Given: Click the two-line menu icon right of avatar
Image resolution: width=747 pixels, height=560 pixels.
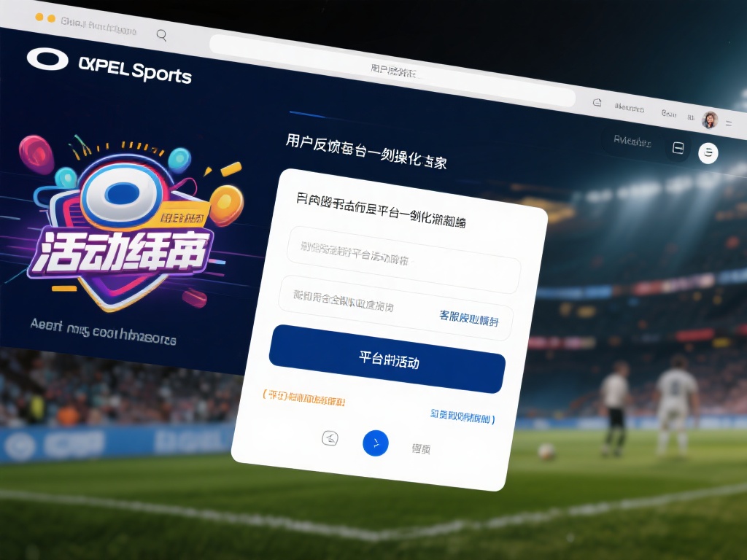Looking at the screenshot, I should [729, 123].
